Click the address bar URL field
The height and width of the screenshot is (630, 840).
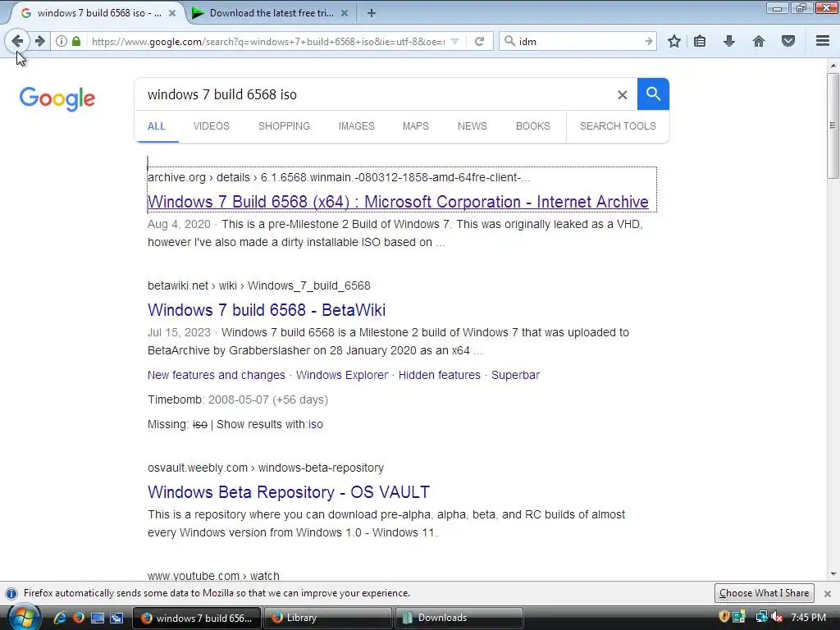[268, 41]
